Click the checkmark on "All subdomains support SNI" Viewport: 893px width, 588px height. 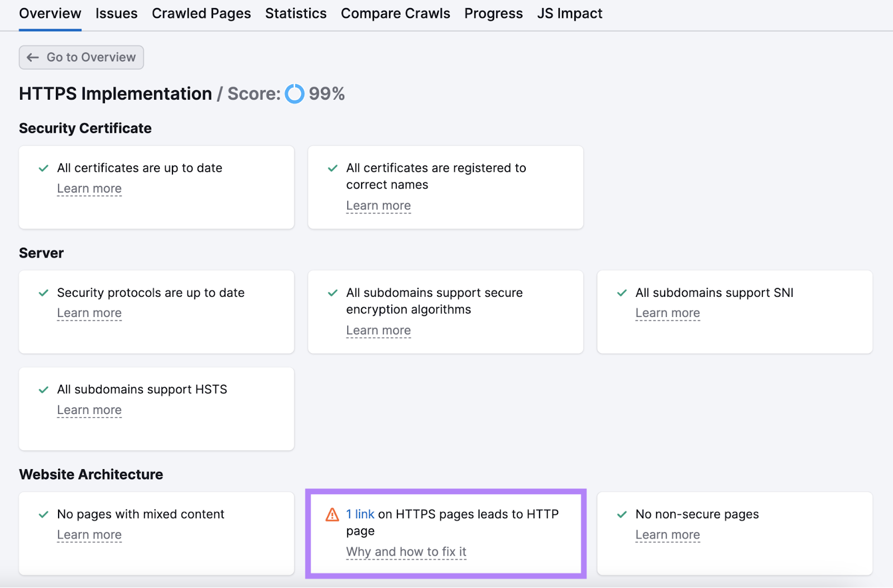click(x=621, y=292)
